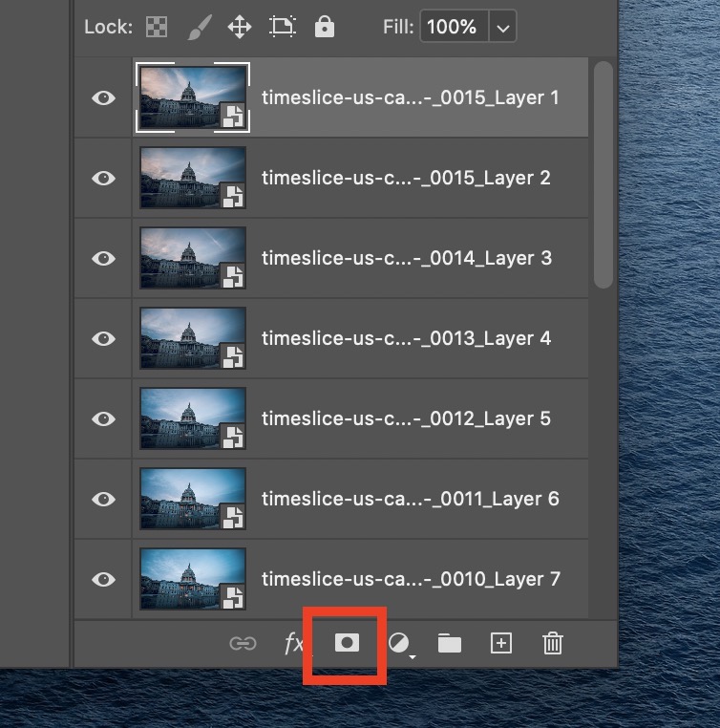Click the Layer 4 thumbnail

tap(193, 338)
